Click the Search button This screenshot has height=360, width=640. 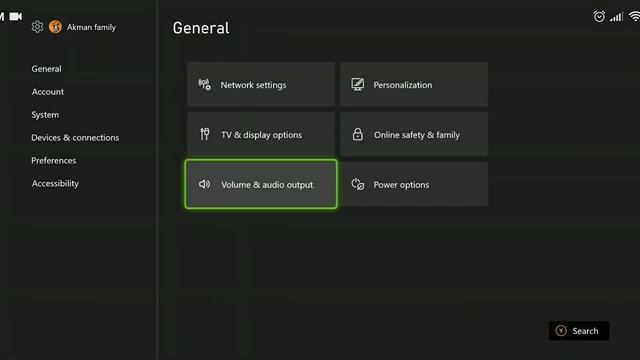coord(579,331)
